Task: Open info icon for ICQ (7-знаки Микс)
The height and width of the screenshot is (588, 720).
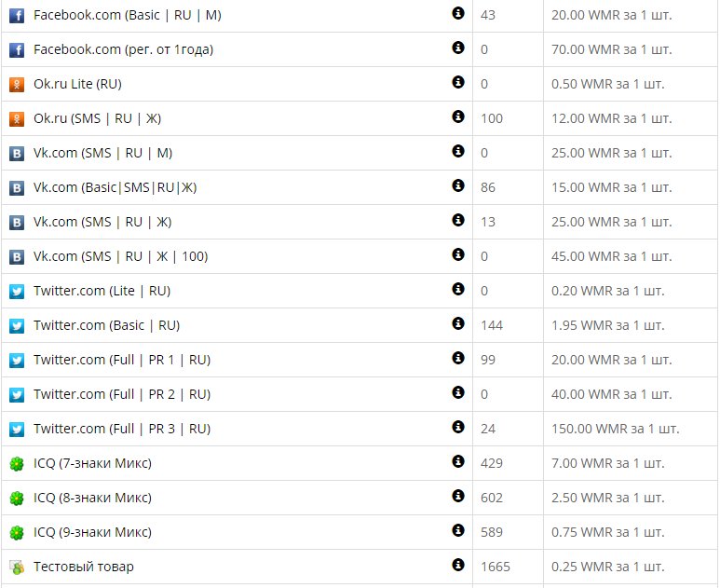Action: tap(458, 460)
